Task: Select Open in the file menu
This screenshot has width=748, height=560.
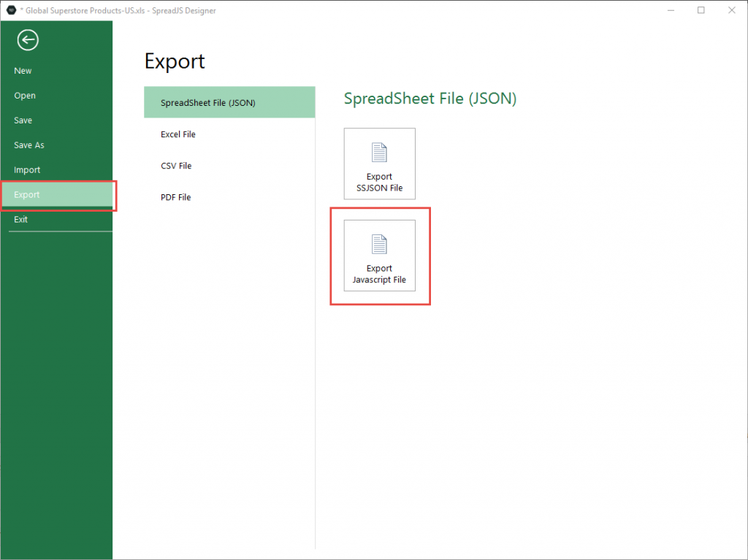Action: [x=56, y=96]
